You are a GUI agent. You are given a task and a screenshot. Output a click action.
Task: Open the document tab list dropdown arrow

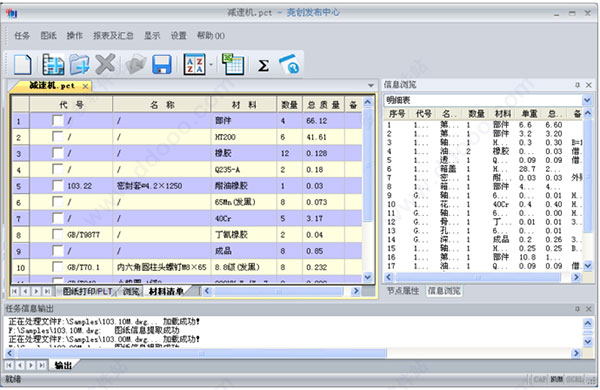click(x=371, y=85)
